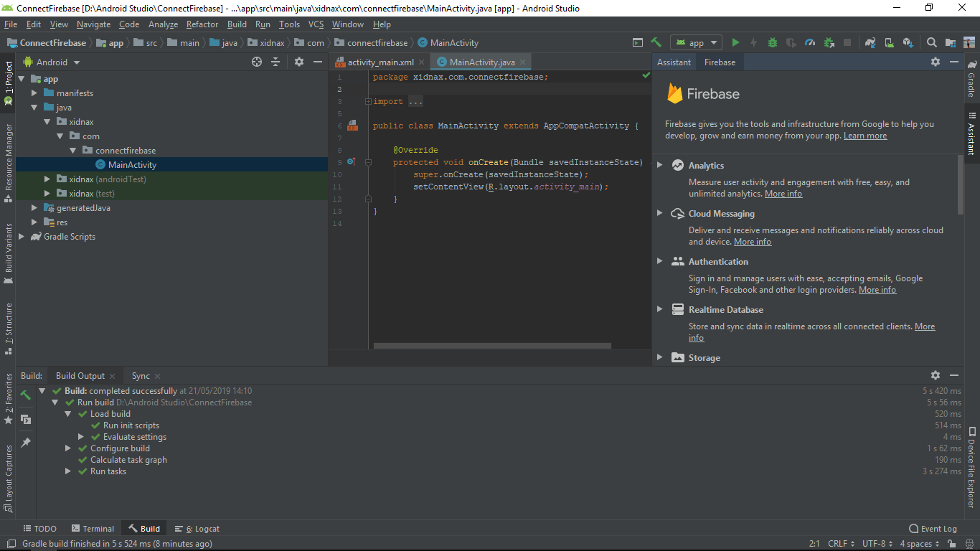
Task: Click the related XML file gutter icon on line 6
Action: tap(352, 126)
